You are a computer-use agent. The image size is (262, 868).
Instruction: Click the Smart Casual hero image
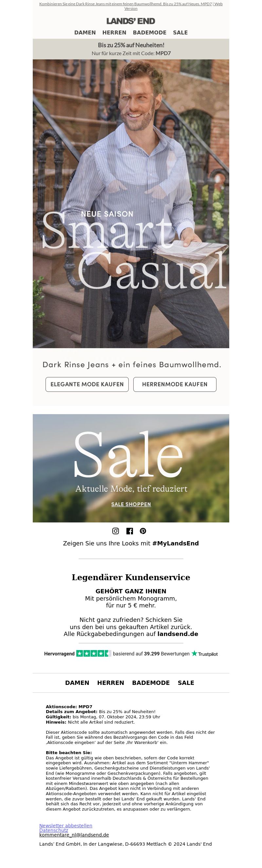131,203
